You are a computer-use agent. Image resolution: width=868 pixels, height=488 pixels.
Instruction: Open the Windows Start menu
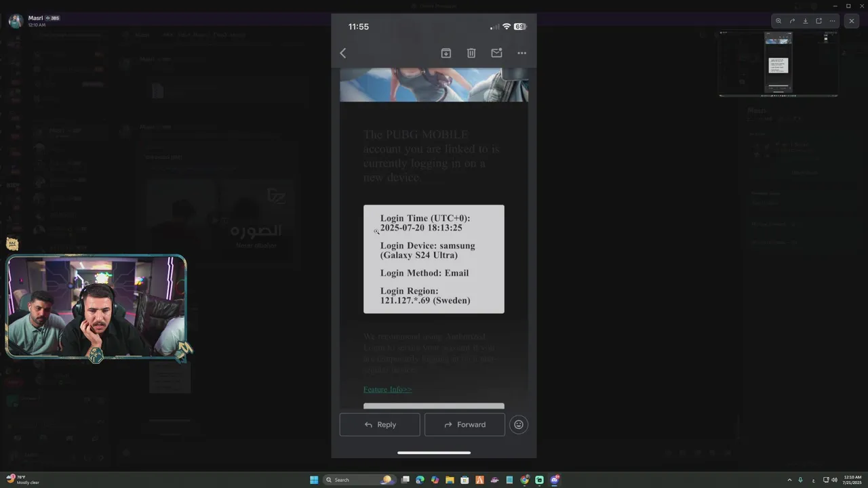pyautogui.click(x=314, y=480)
